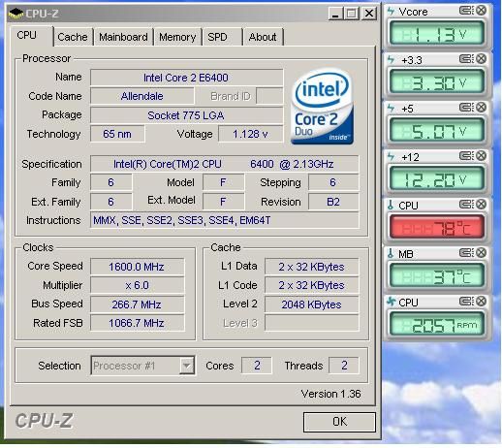Screen dimensions: 502x448
Task: Click the 37°C MB temperature display
Action: (437, 276)
